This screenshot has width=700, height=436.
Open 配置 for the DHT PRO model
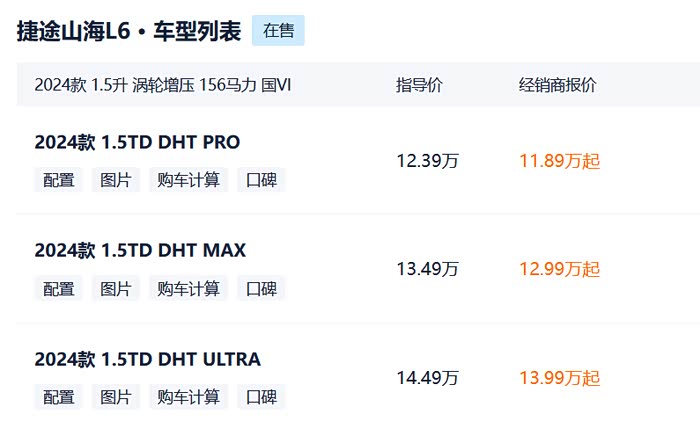pyautogui.click(x=59, y=180)
